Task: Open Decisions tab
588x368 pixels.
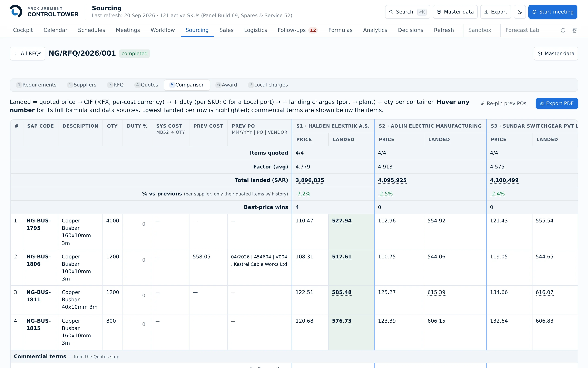Action: point(410,30)
